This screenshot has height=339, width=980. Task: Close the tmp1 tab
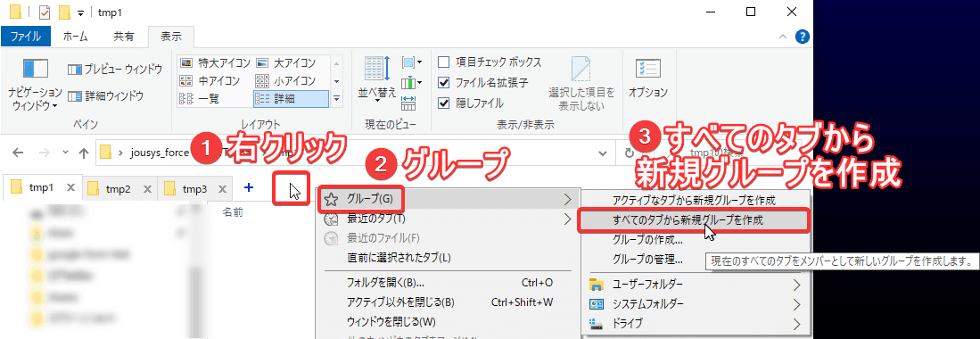point(70,187)
